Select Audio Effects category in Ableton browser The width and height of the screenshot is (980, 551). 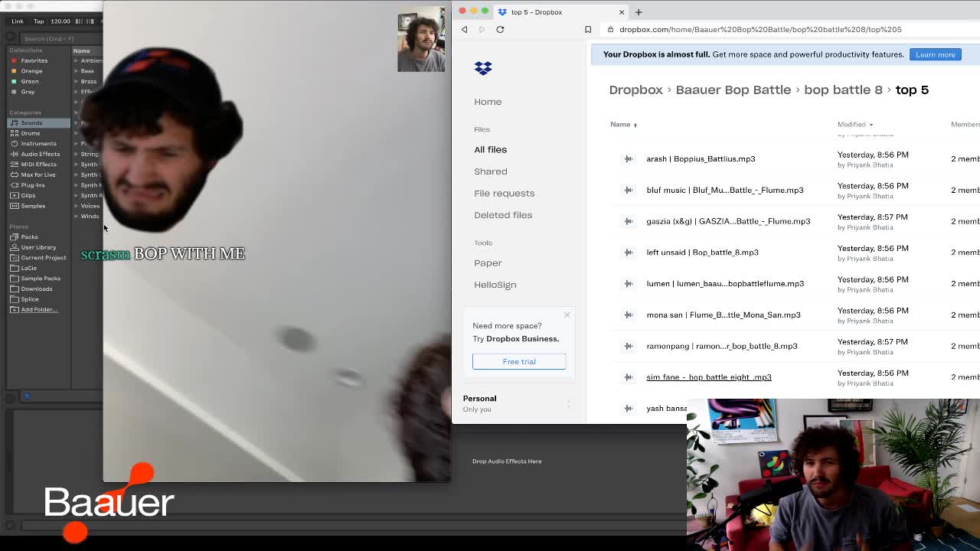click(x=40, y=154)
